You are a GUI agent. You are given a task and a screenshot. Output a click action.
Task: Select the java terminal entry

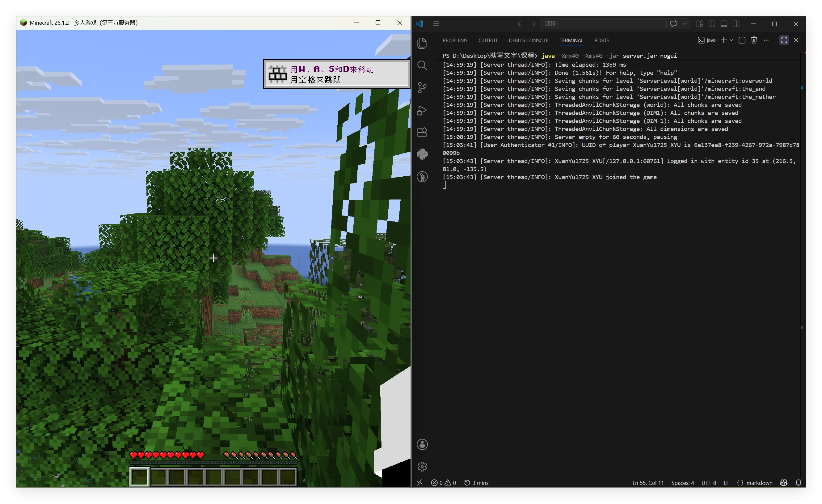click(706, 40)
